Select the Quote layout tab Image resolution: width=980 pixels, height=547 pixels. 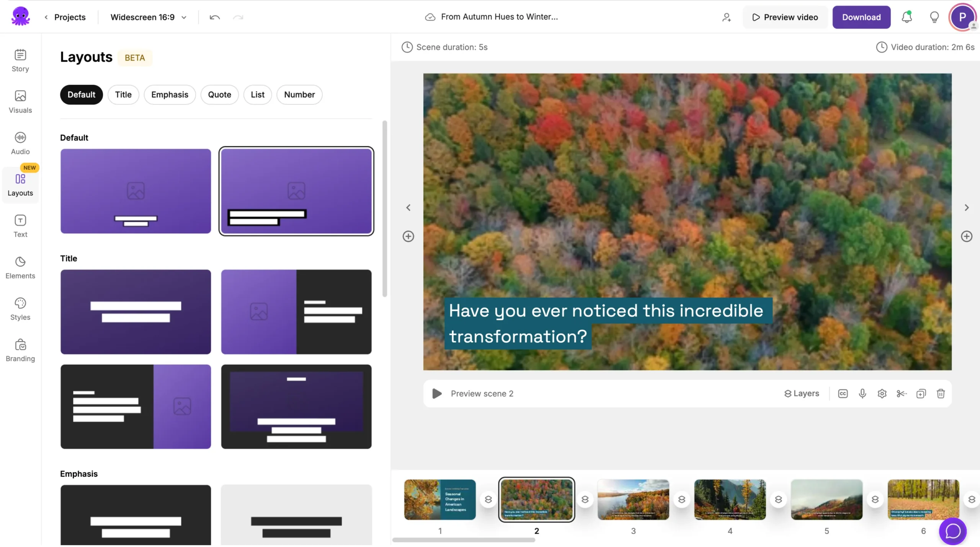(x=219, y=94)
